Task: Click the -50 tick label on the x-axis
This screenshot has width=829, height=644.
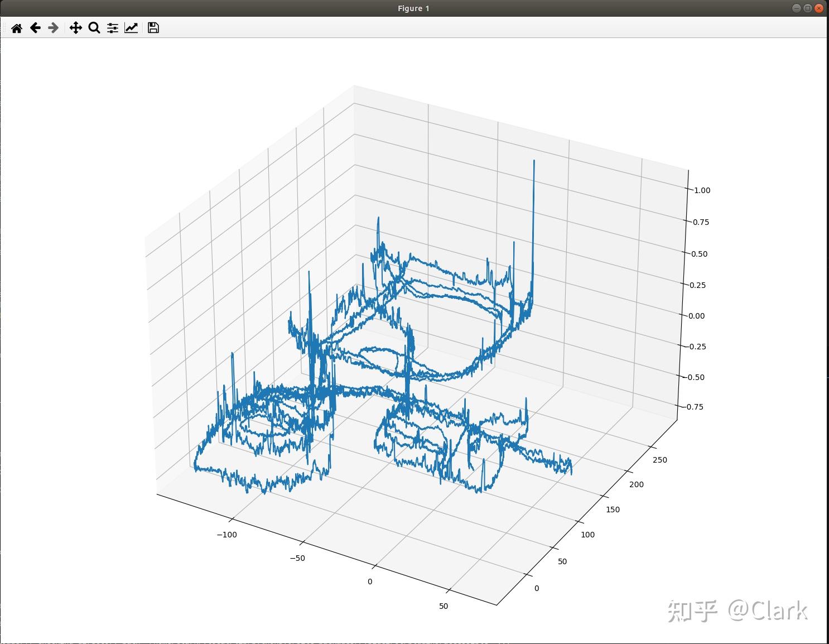Action: click(x=297, y=558)
